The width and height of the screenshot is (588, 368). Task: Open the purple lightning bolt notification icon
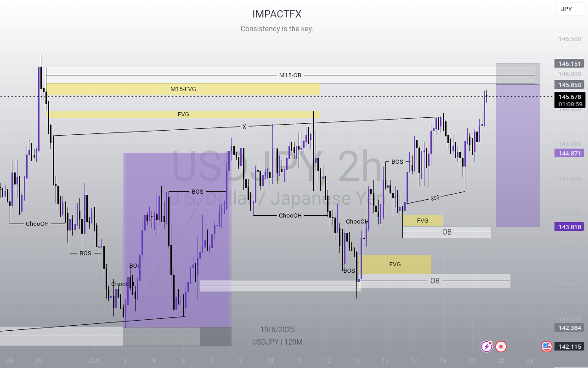tap(487, 346)
